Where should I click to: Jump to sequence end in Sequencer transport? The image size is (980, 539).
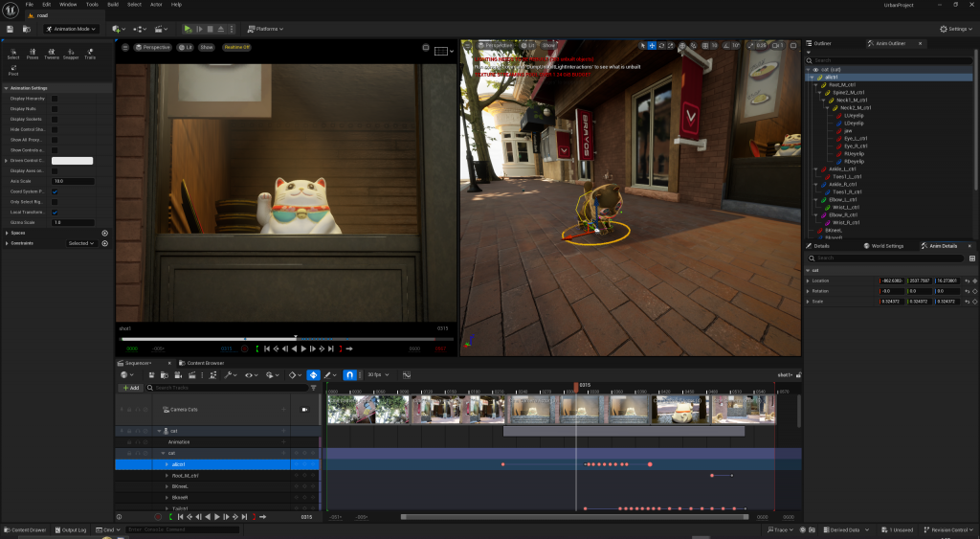pos(244,517)
